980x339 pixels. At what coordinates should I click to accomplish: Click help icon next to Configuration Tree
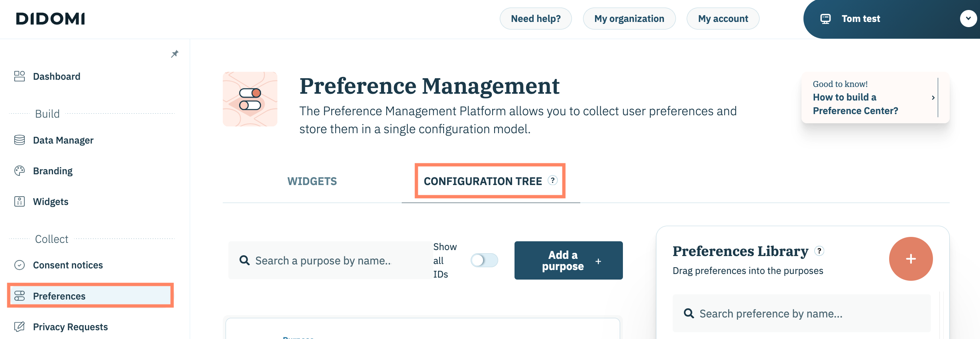pyautogui.click(x=552, y=180)
